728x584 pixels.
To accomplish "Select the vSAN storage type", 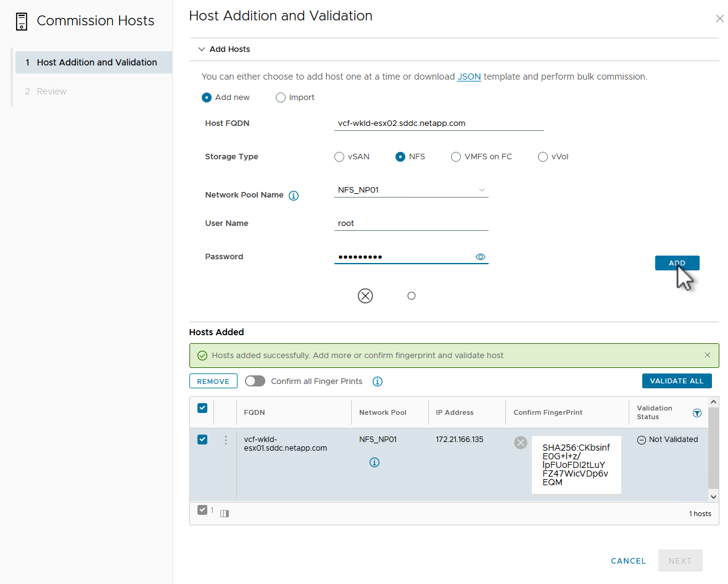I will [339, 157].
